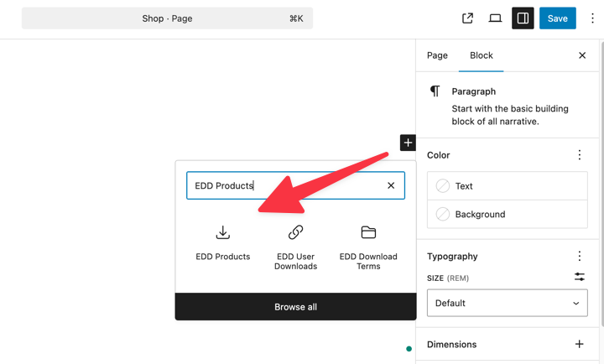604x364 pixels.
Task: Save the Shop page
Action: click(x=557, y=18)
